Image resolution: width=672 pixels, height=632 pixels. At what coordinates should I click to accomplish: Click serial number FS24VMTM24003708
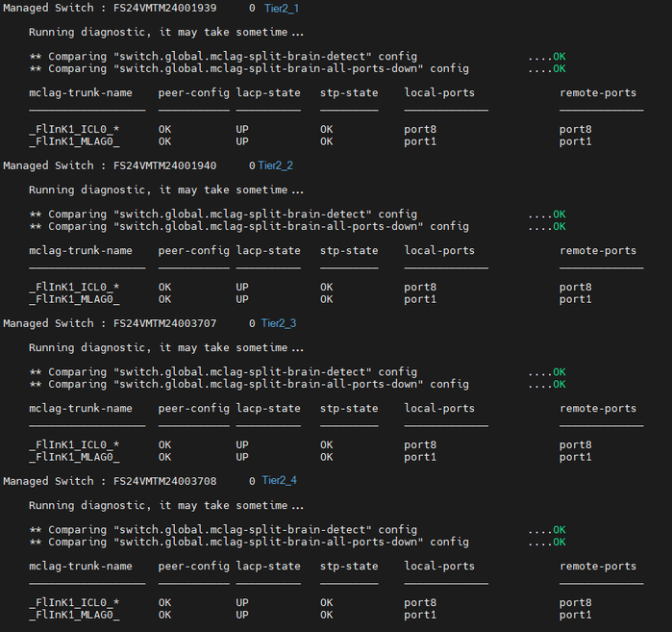165,481
